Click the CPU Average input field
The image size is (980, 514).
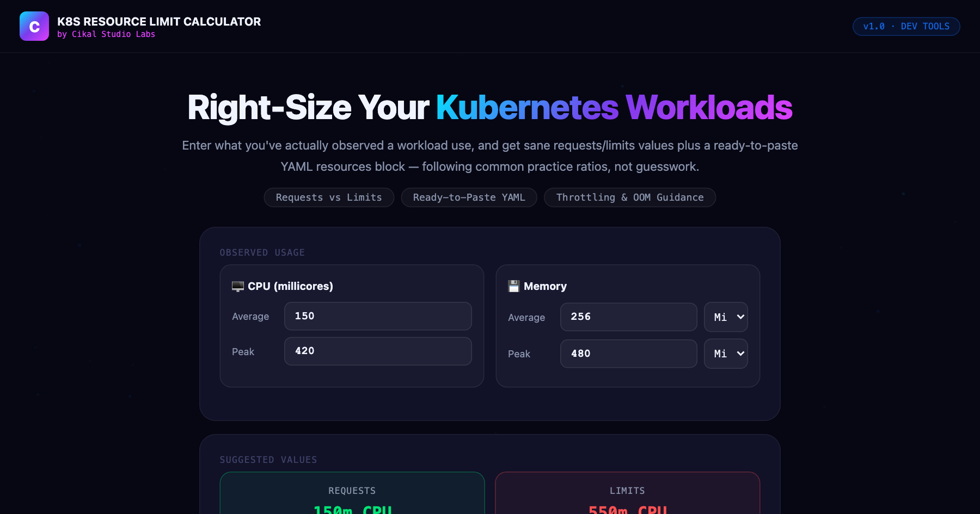pyautogui.click(x=378, y=316)
